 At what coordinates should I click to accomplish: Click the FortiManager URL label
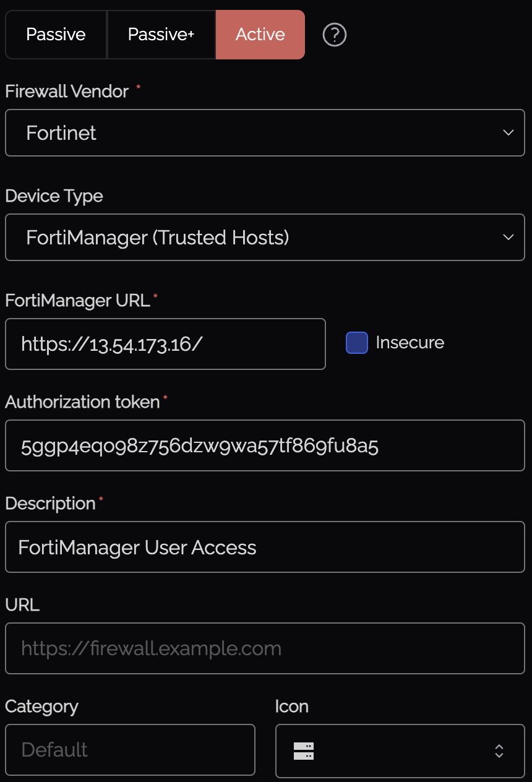click(77, 301)
